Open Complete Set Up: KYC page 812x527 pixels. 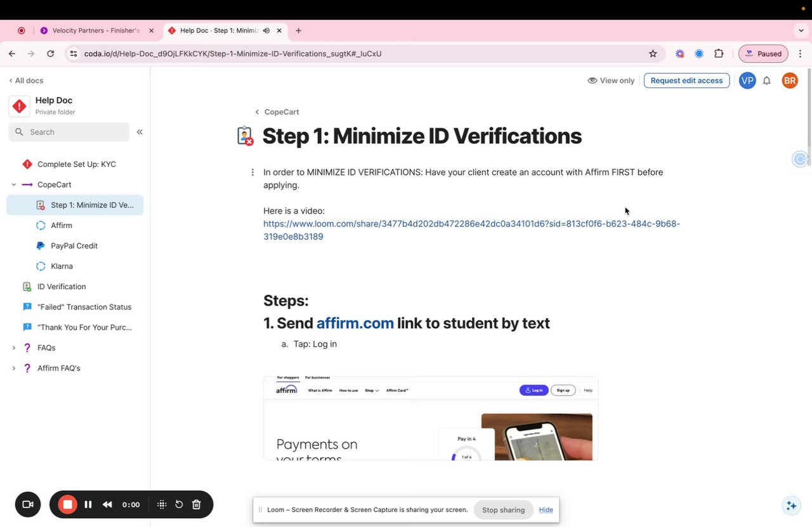[76, 164]
